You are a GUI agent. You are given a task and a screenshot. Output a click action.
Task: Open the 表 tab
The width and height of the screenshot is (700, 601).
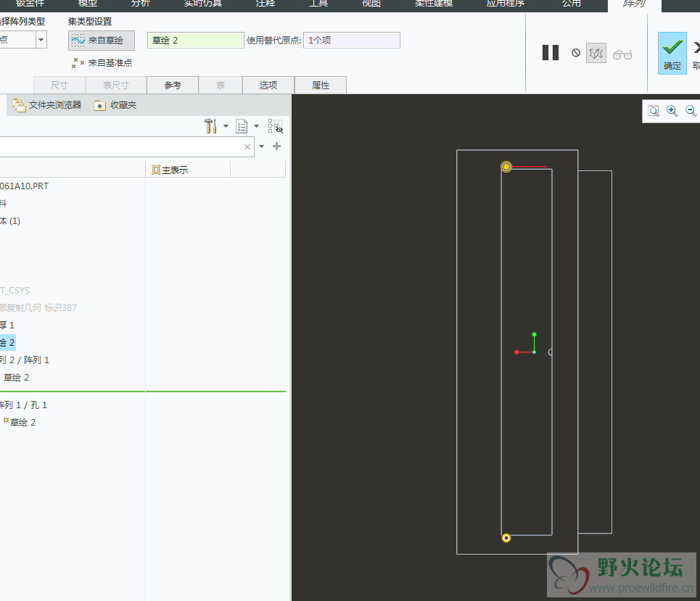click(x=221, y=85)
